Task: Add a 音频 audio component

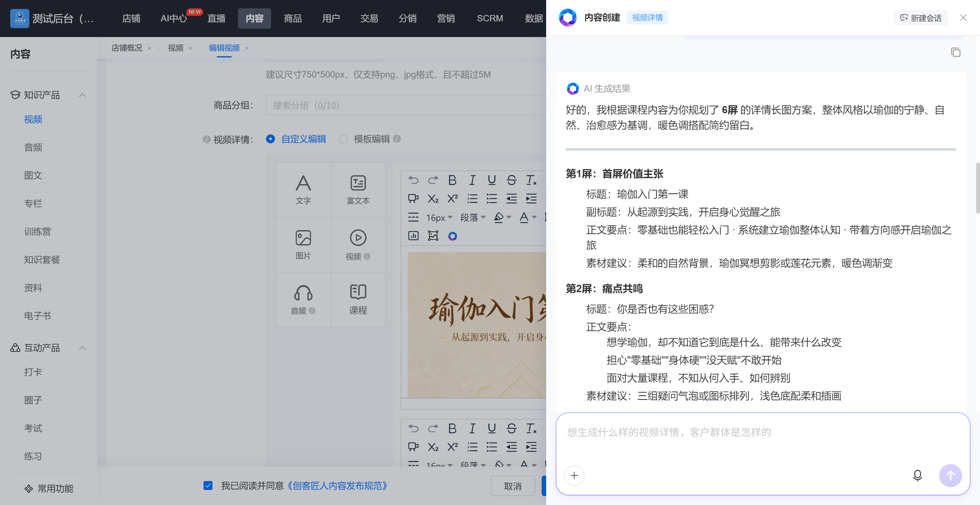Action: pos(303,299)
